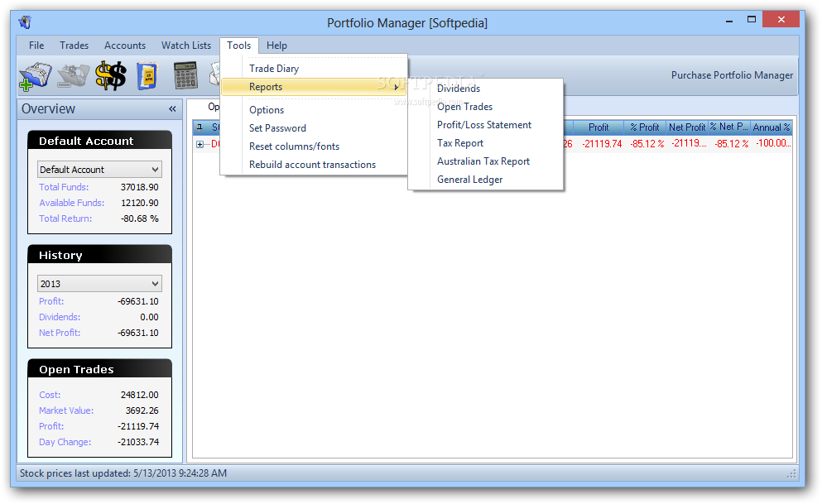This screenshot has width=822, height=504.
Task: Click the Market Value 3692.26
Action: click(x=142, y=410)
